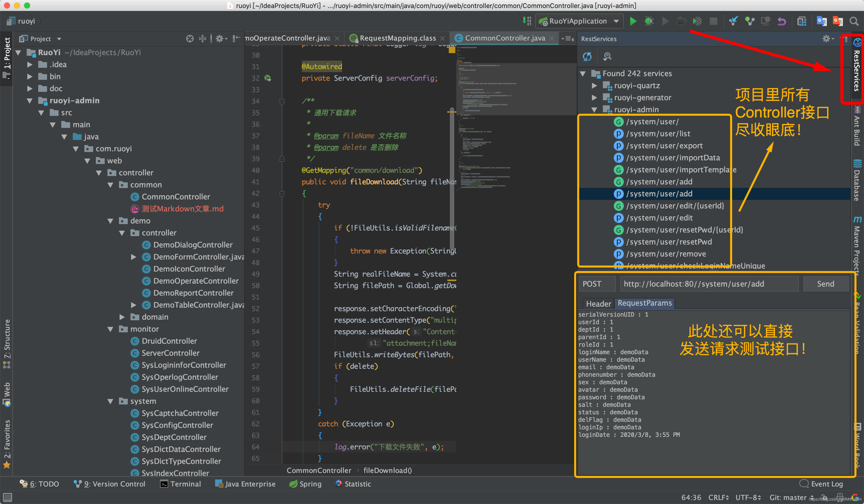Screen dimensions: 864x504
Task: Click the RestServices panel settings gear
Action: click(826, 39)
